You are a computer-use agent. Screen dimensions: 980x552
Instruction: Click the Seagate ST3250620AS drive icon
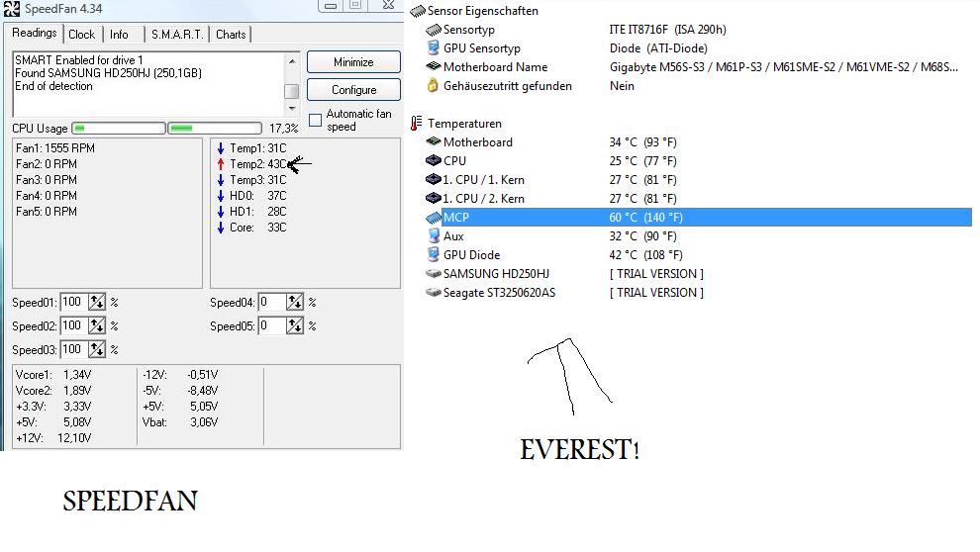point(434,292)
